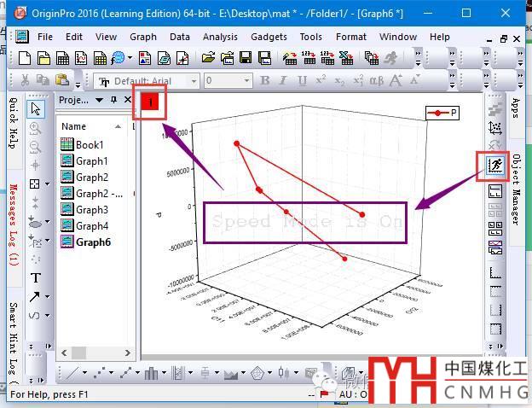
Task: Toggle Underline text formatting
Action: [x=302, y=81]
